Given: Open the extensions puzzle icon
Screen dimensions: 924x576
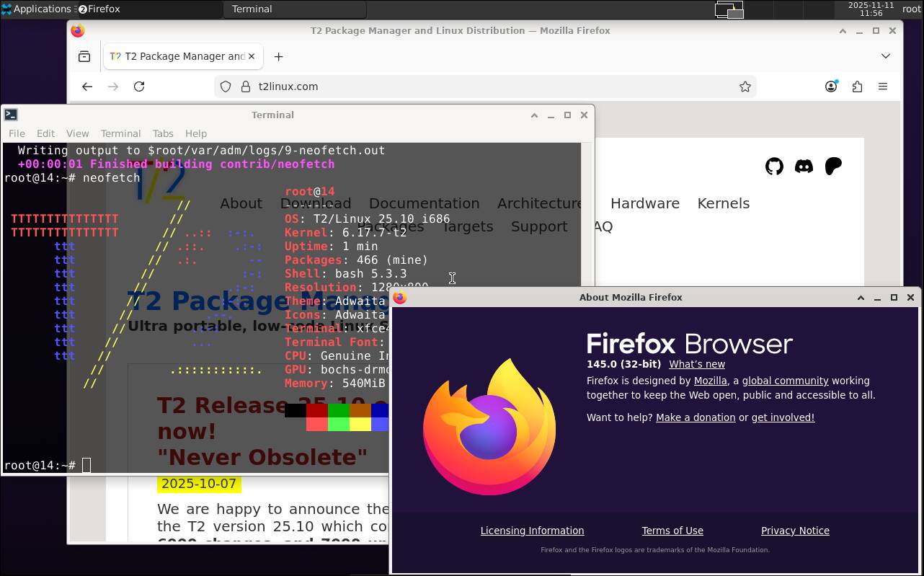Looking at the screenshot, I should 857,87.
